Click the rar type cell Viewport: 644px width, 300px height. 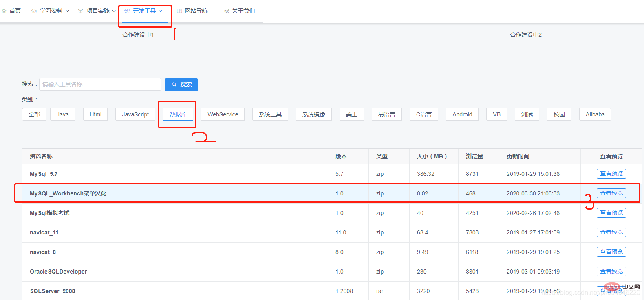379,291
